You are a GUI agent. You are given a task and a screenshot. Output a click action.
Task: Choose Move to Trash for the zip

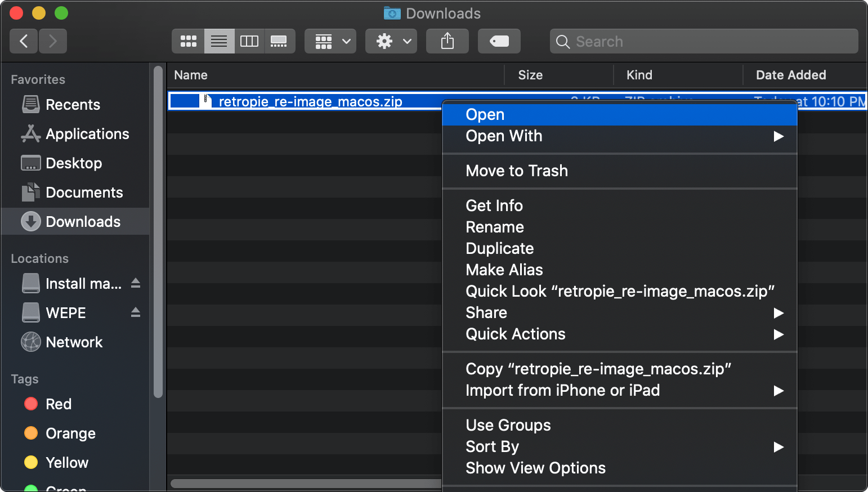pos(516,171)
